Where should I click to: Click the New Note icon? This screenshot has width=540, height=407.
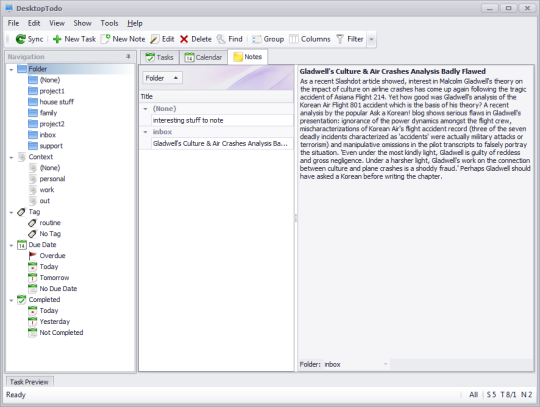106,39
